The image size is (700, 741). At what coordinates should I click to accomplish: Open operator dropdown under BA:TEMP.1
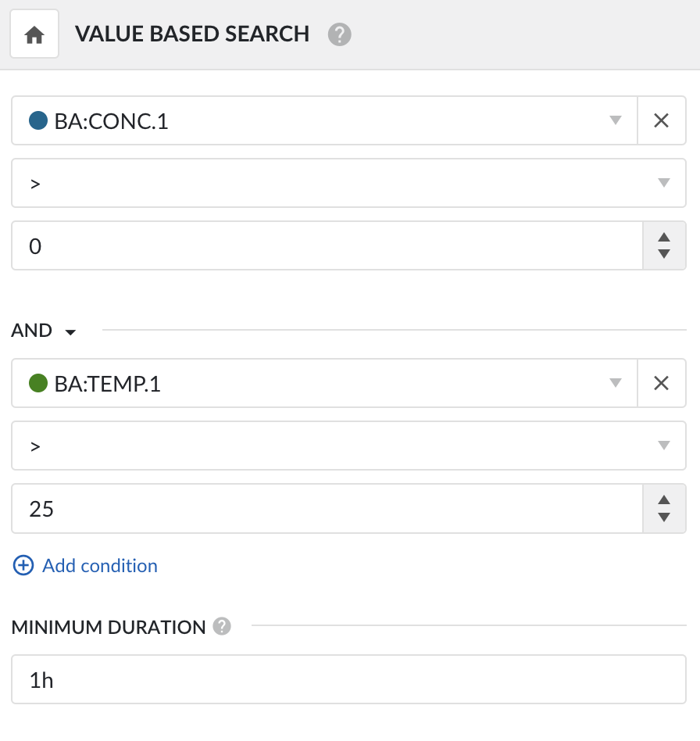[348, 446]
